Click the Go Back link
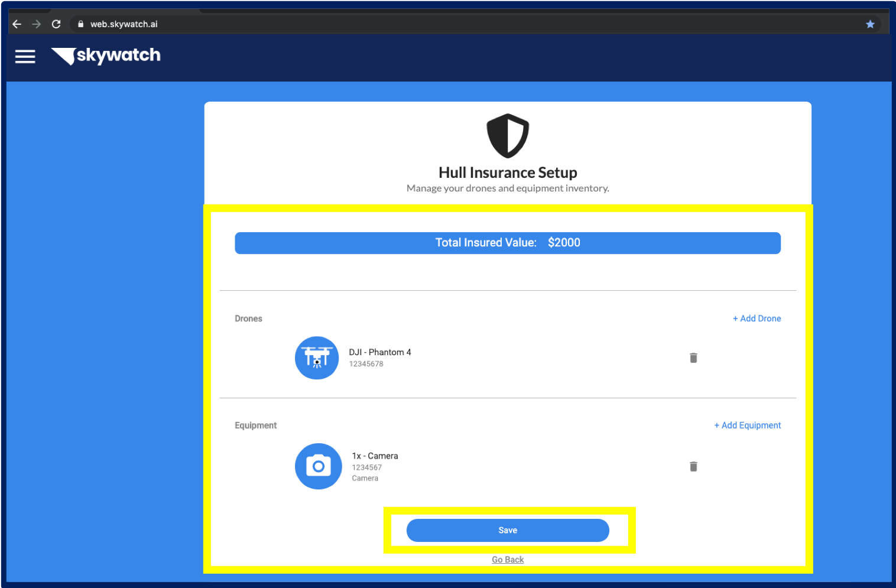Viewport: 896px width, 588px height. [x=508, y=560]
